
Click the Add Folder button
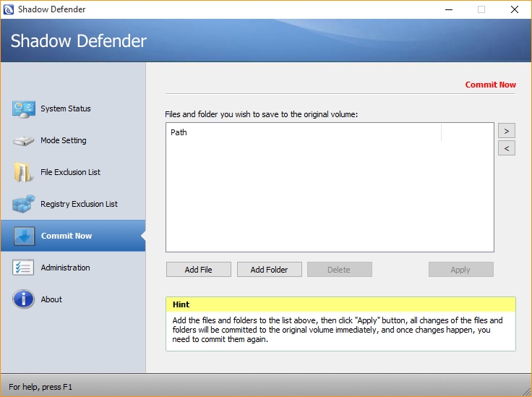(269, 270)
